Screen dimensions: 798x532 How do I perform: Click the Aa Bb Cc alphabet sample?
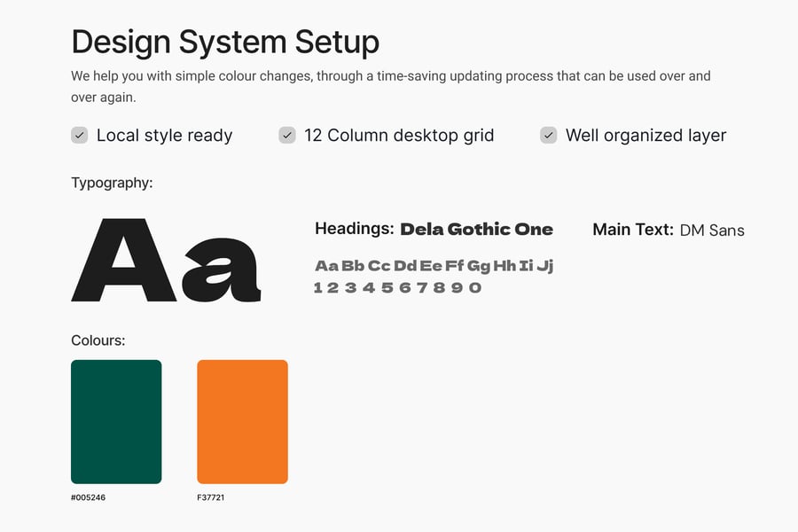tap(434, 265)
